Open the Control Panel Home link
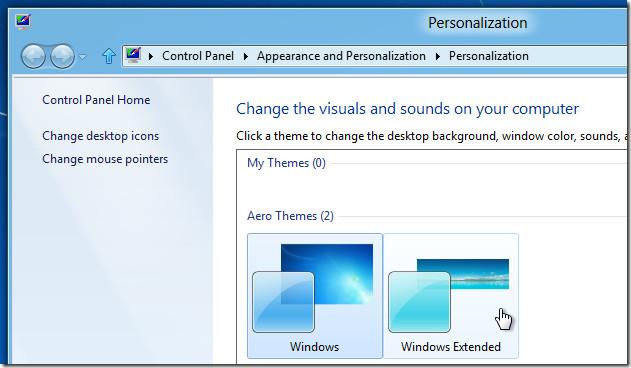Screen dimensions: 631x368 click(x=96, y=100)
